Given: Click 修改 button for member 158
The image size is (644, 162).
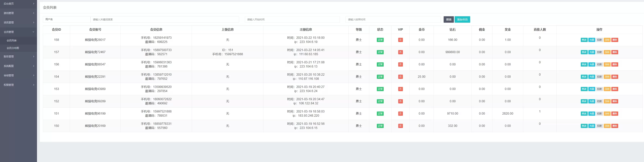Looking at the screenshot, I should [584, 40].
